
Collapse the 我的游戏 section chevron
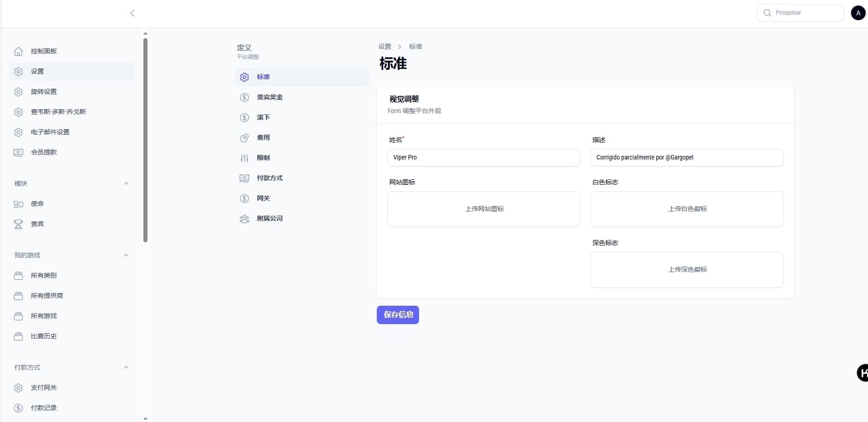click(x=126, y=256)
